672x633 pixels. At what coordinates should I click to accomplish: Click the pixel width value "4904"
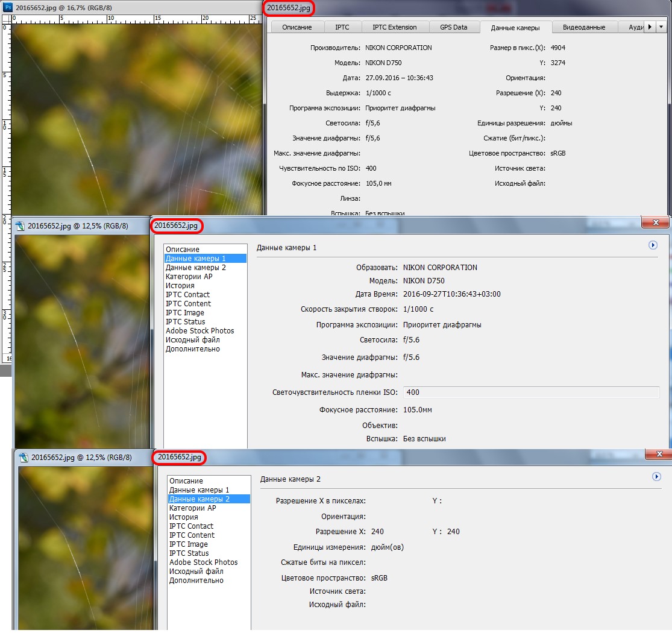coord(558,48)
